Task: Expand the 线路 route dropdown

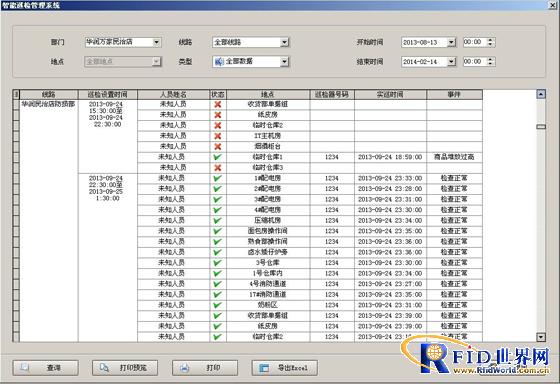Action: point(284,42)
